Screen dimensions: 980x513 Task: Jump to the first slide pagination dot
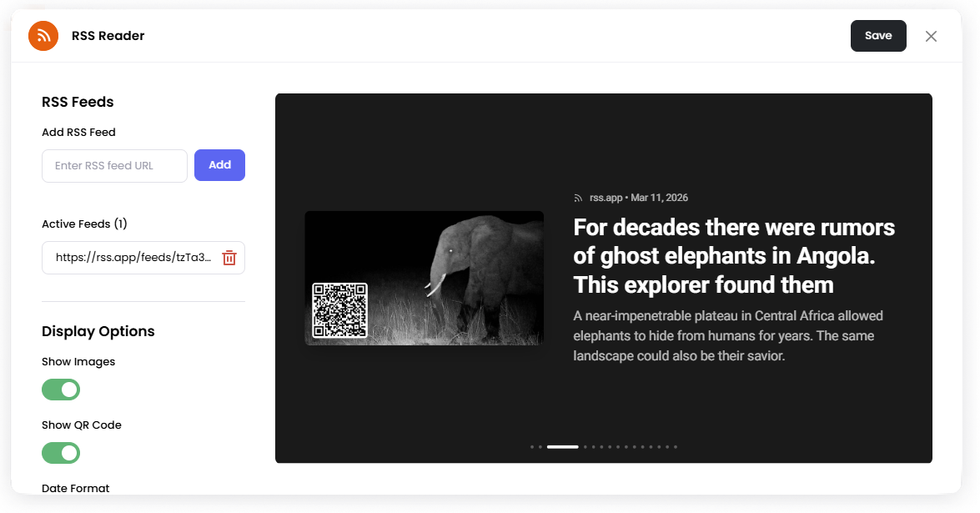tap(532, 447)
